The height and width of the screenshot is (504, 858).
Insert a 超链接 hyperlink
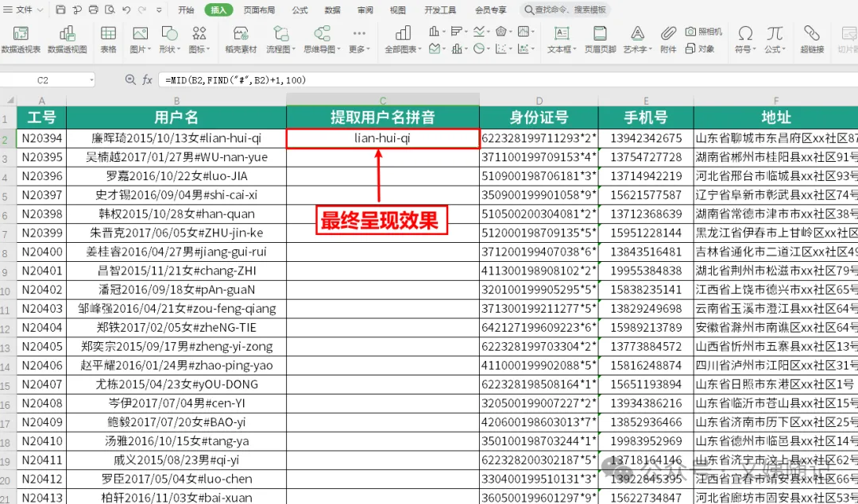(x=812, y=40)
